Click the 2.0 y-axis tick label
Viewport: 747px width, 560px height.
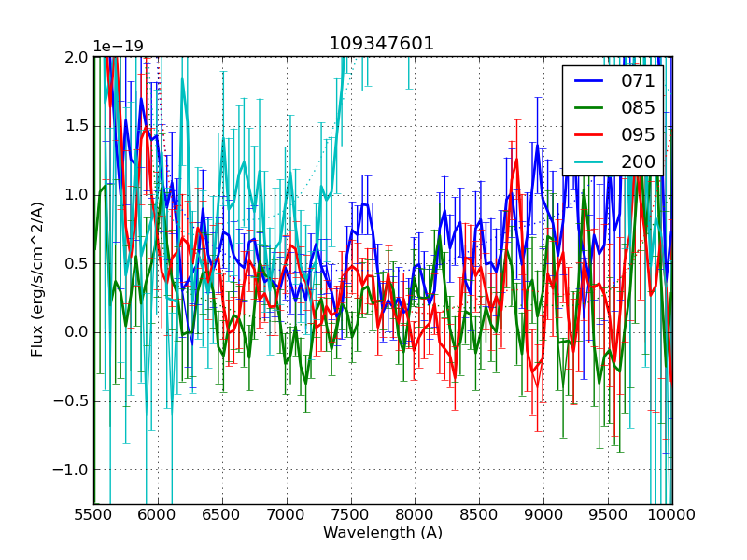click(77, 58)
